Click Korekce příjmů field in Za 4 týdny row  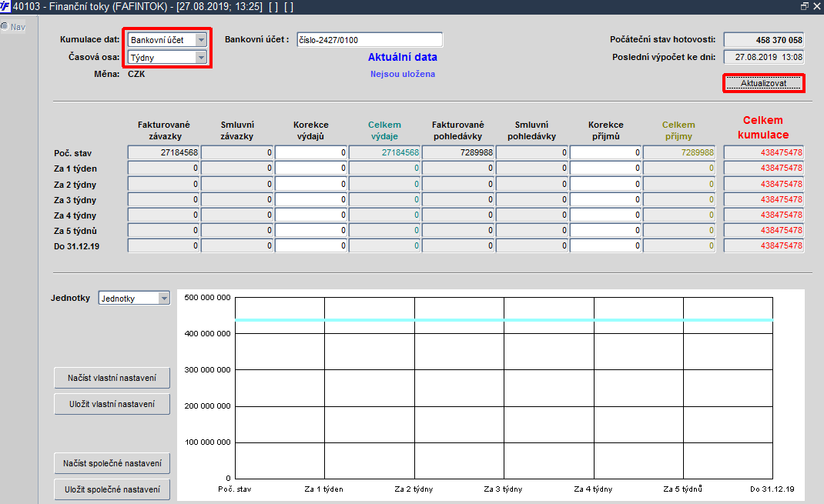tap(605, 215)
